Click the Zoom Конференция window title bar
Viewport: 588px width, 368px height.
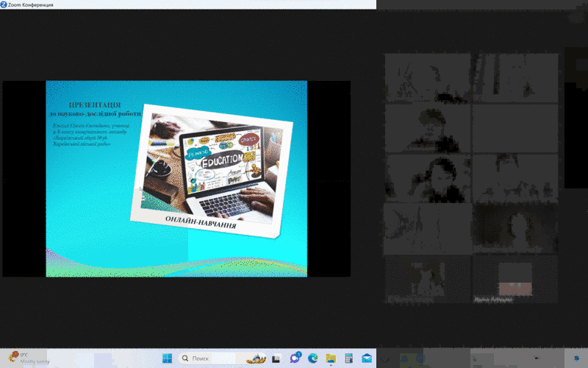[184, 4]
